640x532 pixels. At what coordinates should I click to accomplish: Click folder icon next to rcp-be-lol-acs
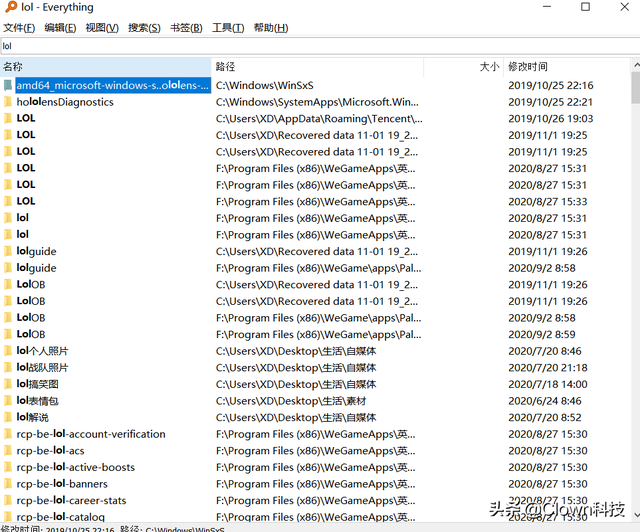[x=8, y=451]
